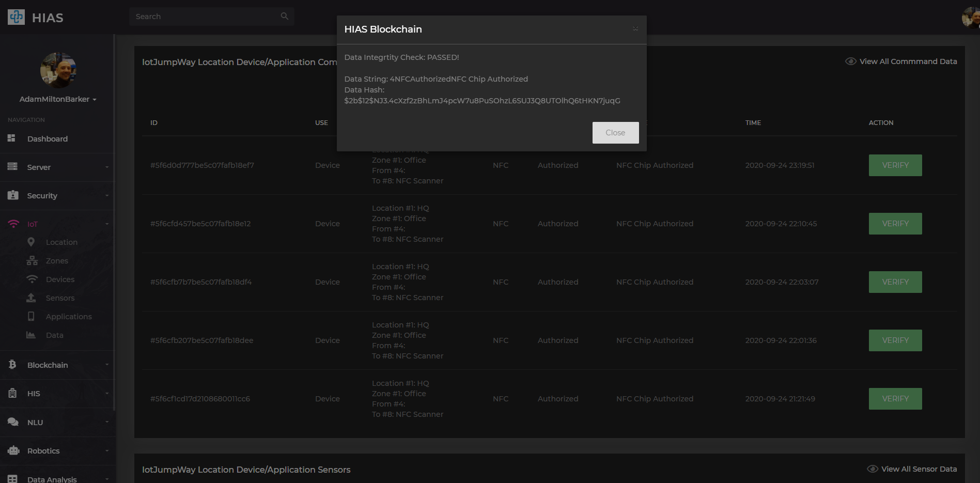The height and width of the screenshot is (483, 980).
Task: Click the IoT wifi icon
Action: [13, 224]
